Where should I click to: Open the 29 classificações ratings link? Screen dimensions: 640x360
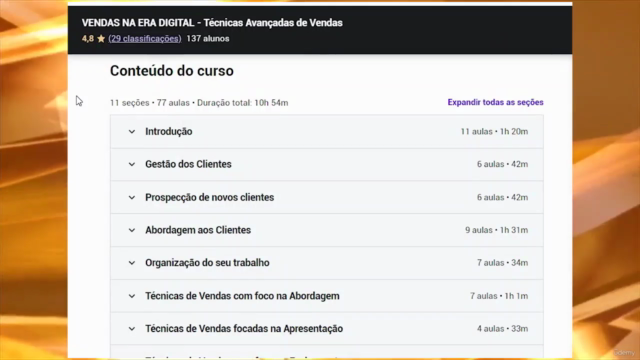coord(145,39)
